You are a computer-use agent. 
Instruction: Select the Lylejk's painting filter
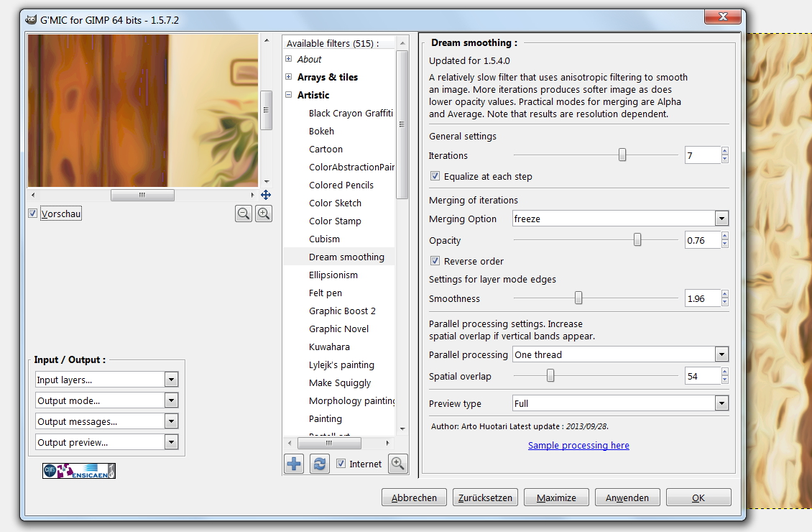click(341, 364)
